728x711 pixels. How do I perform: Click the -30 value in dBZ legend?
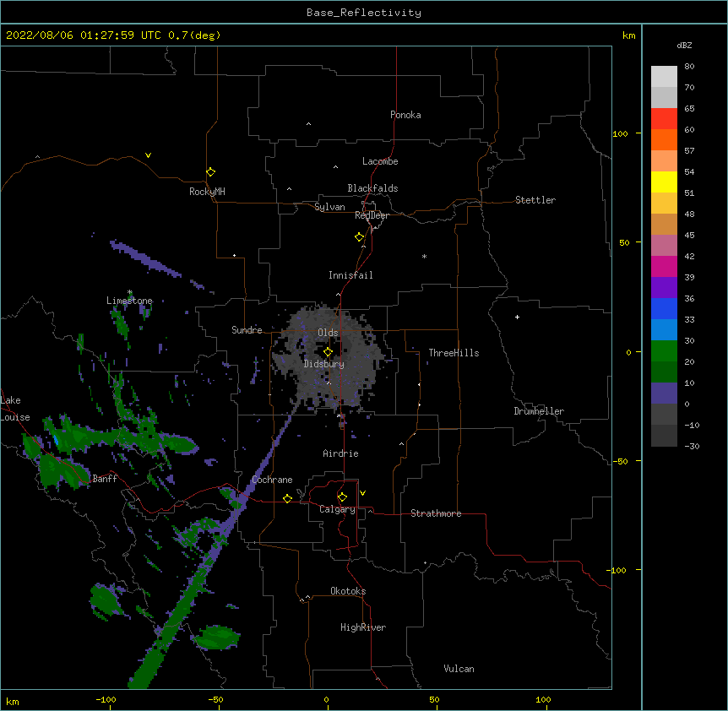[692, 447]
